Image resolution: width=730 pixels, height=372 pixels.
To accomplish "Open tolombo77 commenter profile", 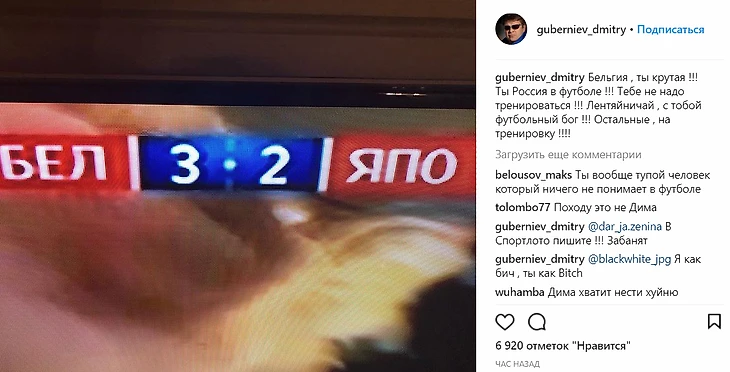I will click(x=523, y=208).
